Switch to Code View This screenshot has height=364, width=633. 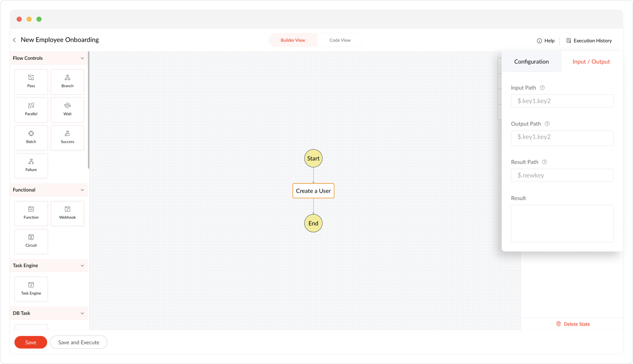(340, 40)
